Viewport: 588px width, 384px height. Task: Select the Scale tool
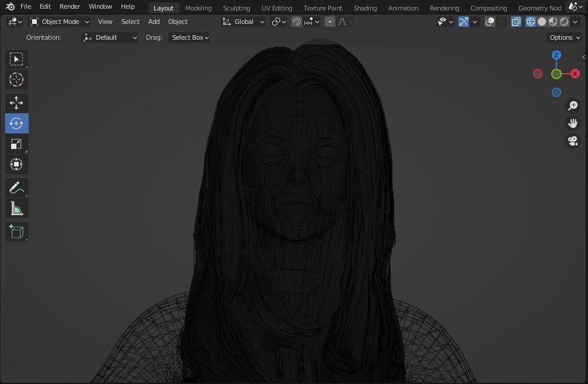(x=16, y=144)
